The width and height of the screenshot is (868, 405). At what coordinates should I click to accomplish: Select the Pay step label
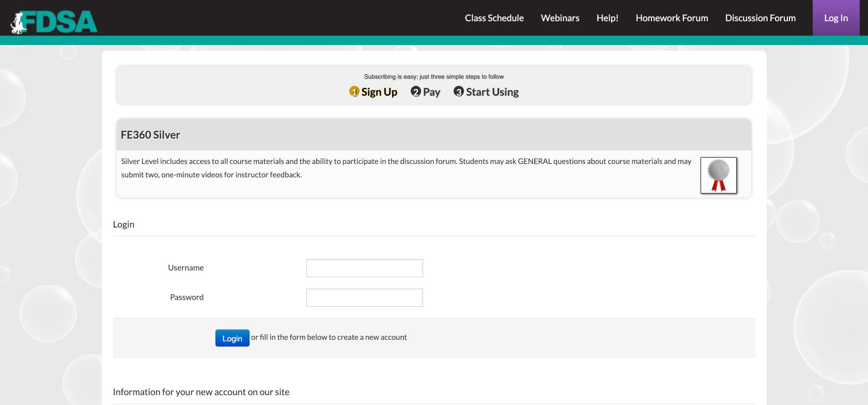431,92
